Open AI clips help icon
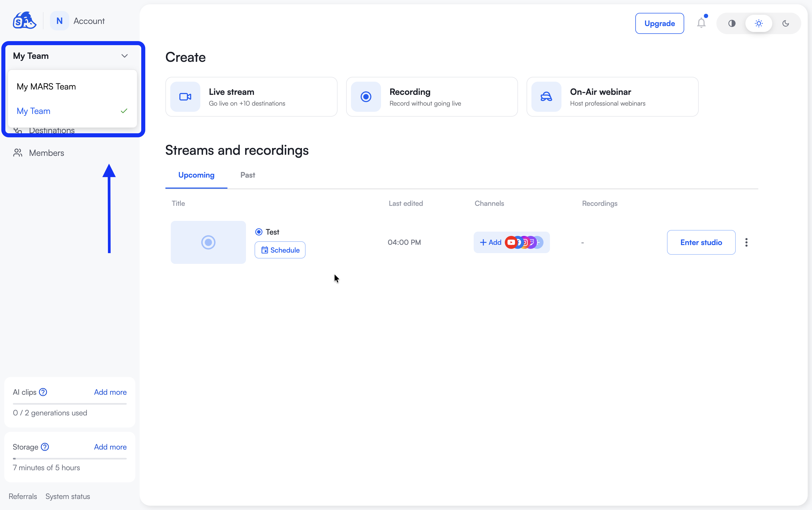 [43, 392]
